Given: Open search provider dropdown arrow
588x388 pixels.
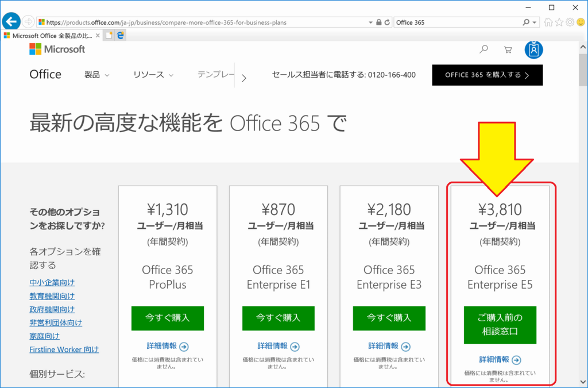Looking at the screenshot, I should tap(535, 22).
